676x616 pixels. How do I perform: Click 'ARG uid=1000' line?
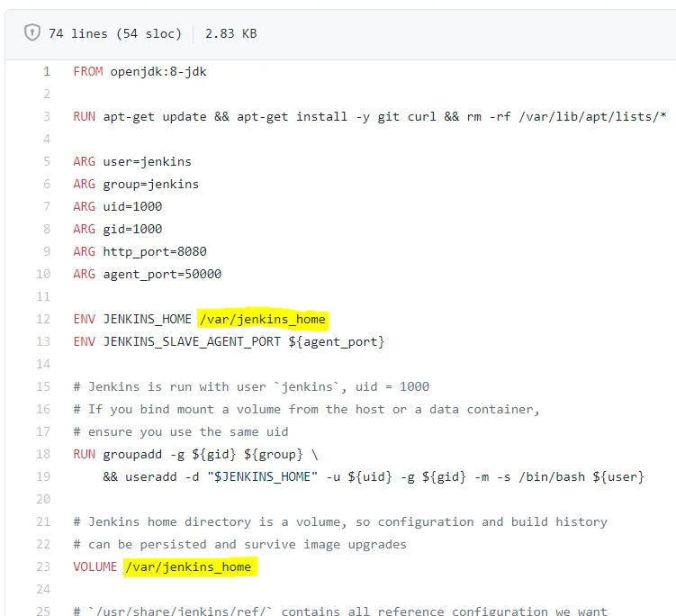point(118,206)
